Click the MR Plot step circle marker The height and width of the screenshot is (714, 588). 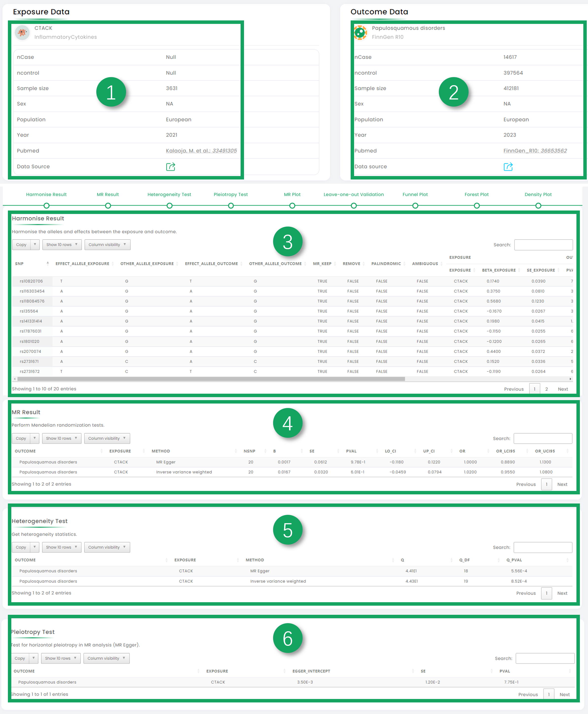point(292,206)
